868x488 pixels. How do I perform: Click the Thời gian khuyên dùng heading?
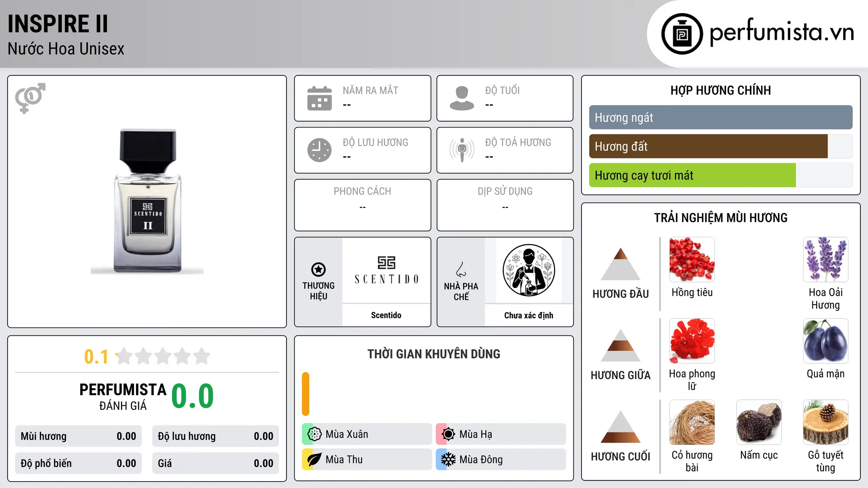click(x=434, y=354)
